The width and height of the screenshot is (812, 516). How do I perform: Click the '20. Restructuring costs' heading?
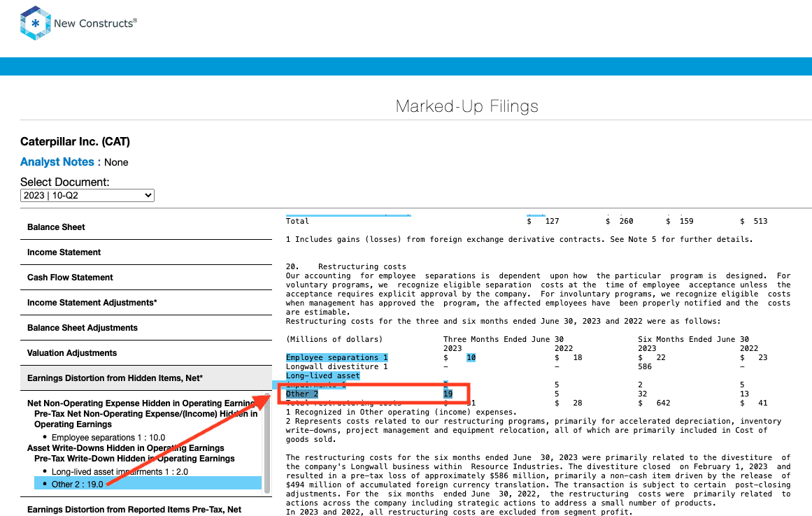(346, 266)
